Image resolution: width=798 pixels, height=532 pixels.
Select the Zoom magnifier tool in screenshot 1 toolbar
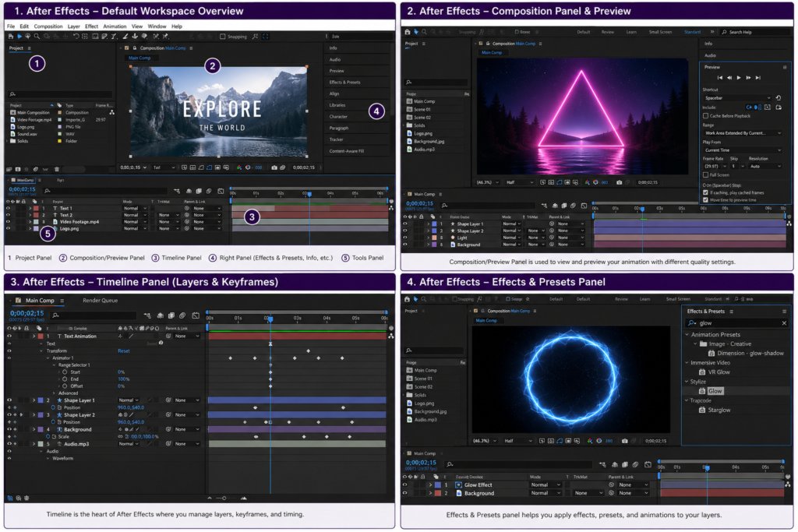point(37,37)
